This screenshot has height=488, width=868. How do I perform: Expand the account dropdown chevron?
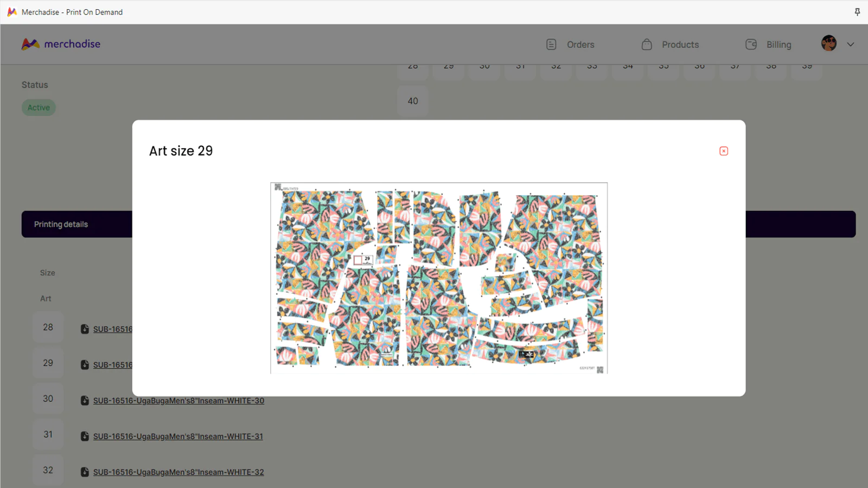click(850, 44)
